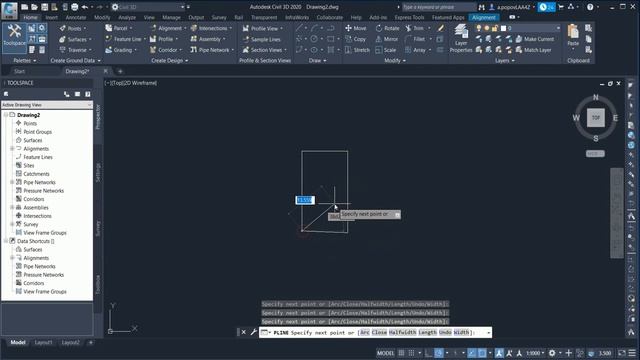
Task: Click the New drawing icon in quick access toolbar
Action: 24,7
